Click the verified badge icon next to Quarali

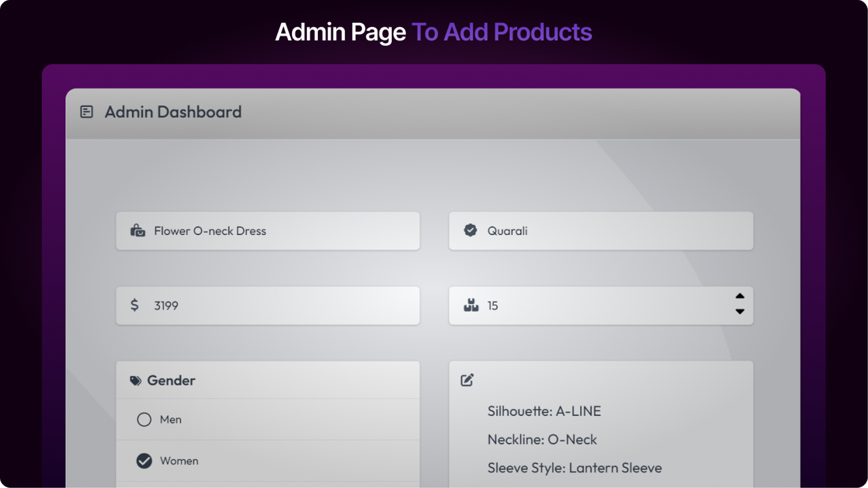470,230
